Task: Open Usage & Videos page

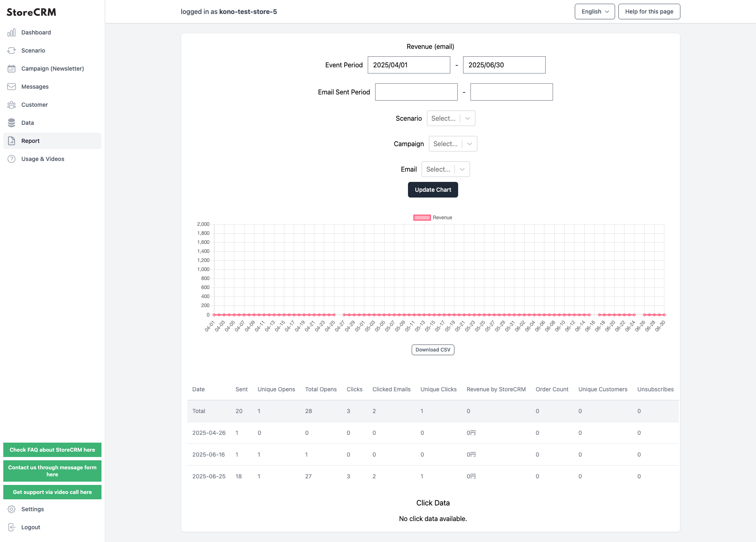Action: (x=52, y=159)
